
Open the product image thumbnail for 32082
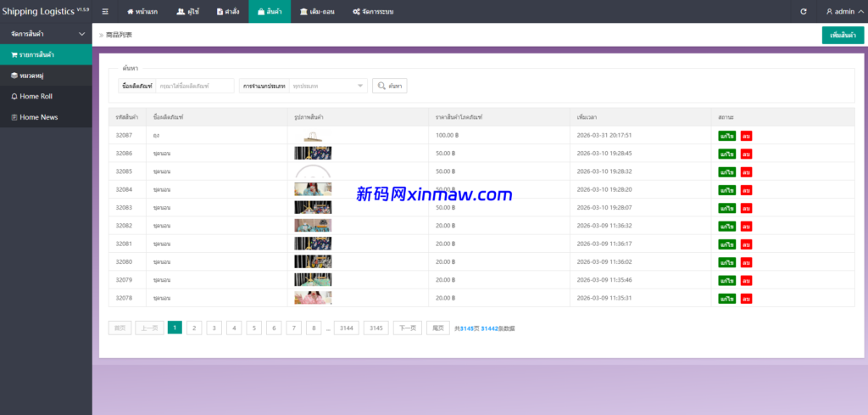pos(313,226)
